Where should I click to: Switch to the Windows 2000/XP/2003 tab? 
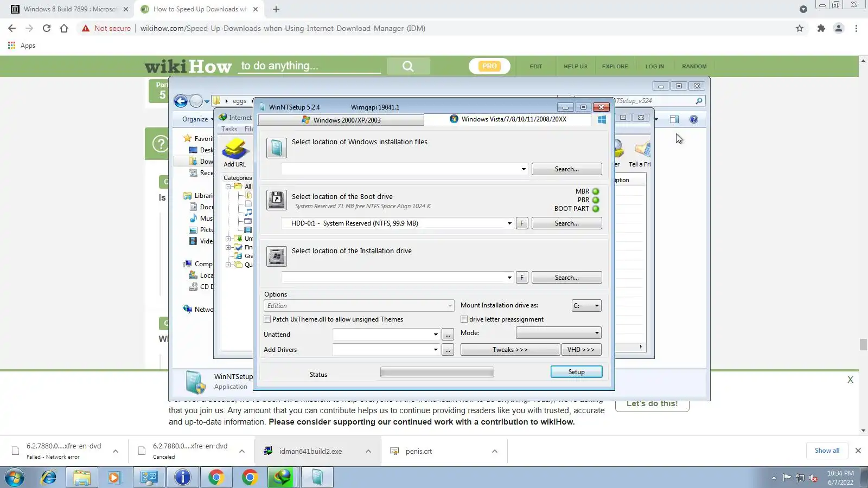click(x=341, y=120)
